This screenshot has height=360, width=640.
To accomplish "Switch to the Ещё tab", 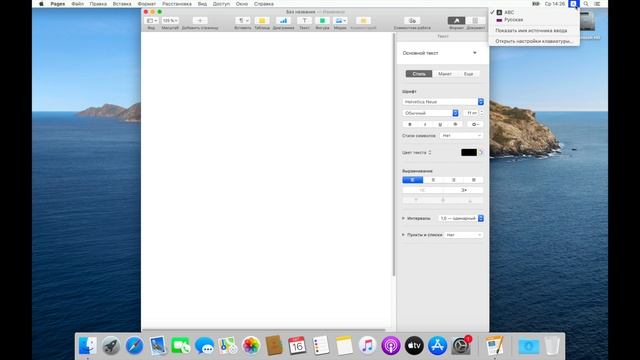I will [468, 74].
